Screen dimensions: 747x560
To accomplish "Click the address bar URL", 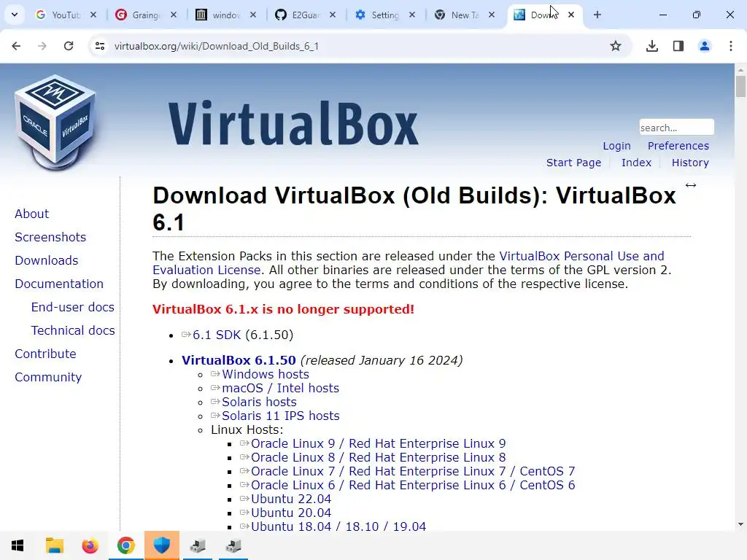I will [x=216, y=46].
